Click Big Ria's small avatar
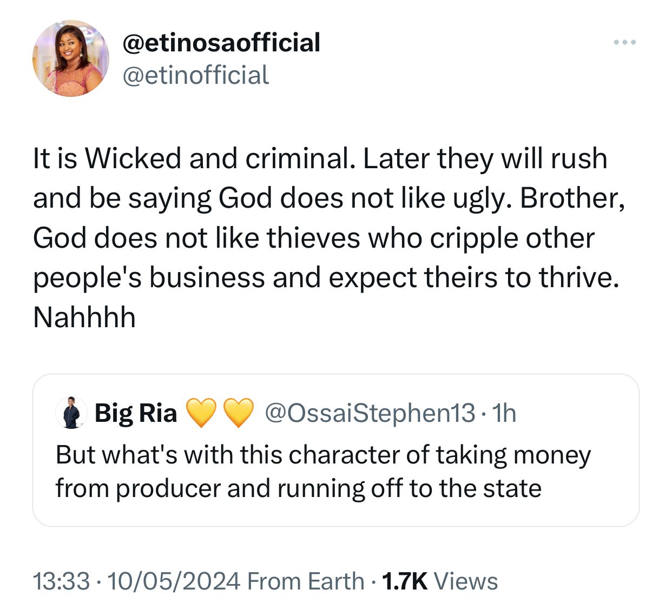The height and width of the screenshot is (616, 672). coord(71,413)
